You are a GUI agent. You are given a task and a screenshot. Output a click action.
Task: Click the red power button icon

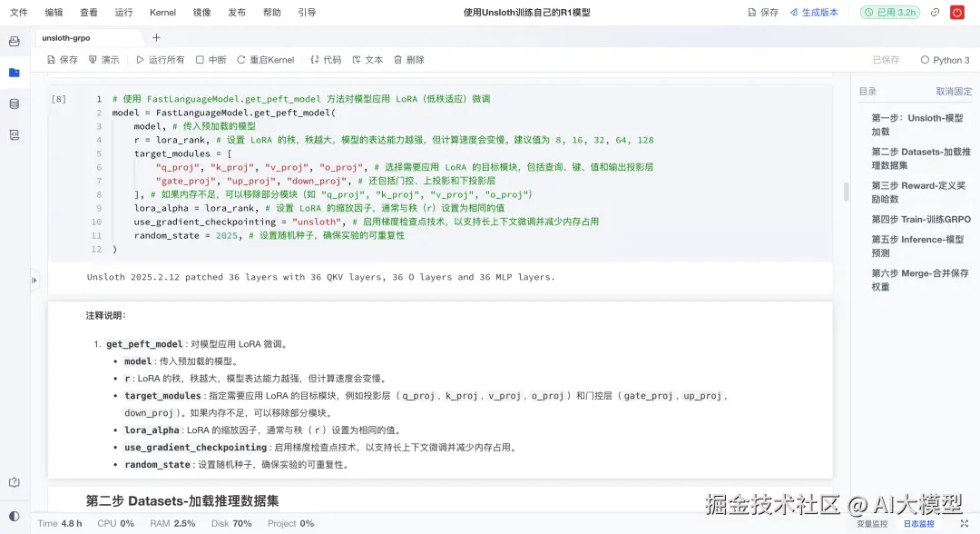[x=957, y=13]
